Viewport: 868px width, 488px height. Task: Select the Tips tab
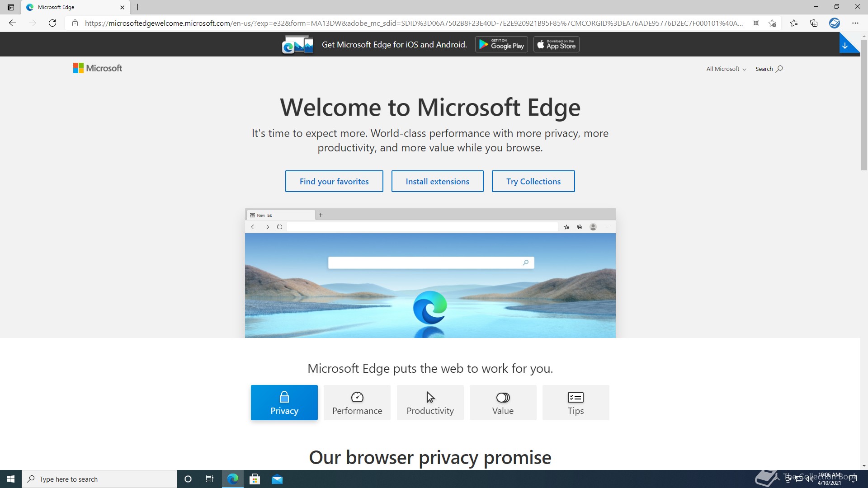tap(576, 403)
